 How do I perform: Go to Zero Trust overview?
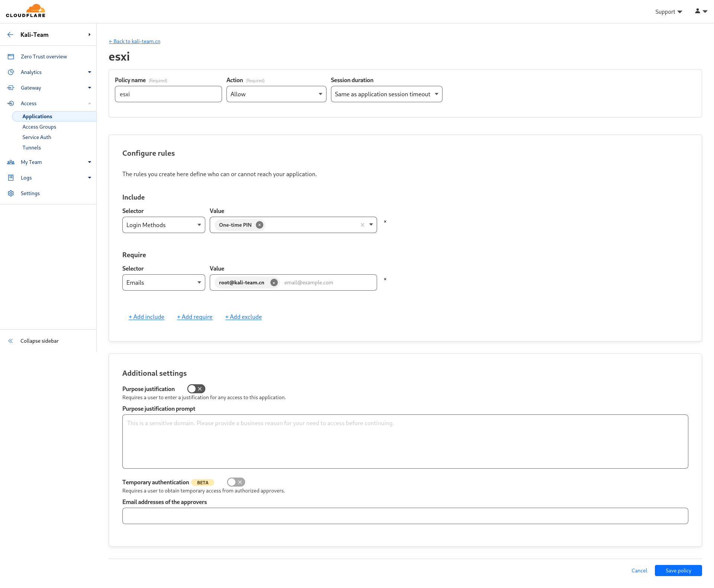(x=44, y=56)
